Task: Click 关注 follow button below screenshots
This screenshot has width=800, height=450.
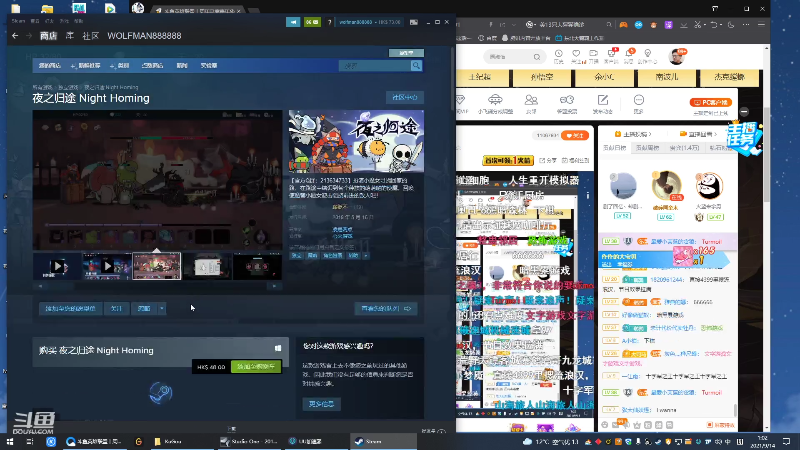Action: 116,308
